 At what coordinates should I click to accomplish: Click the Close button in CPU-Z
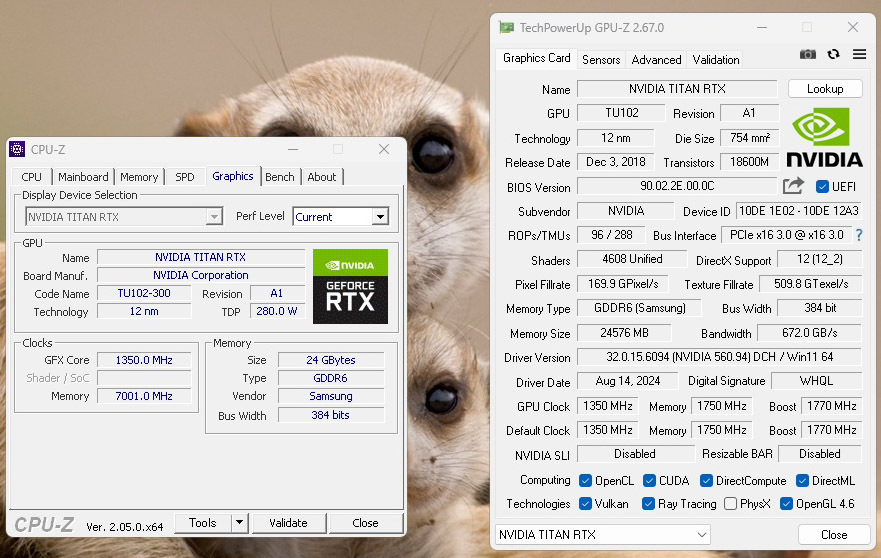coord(365,523)
